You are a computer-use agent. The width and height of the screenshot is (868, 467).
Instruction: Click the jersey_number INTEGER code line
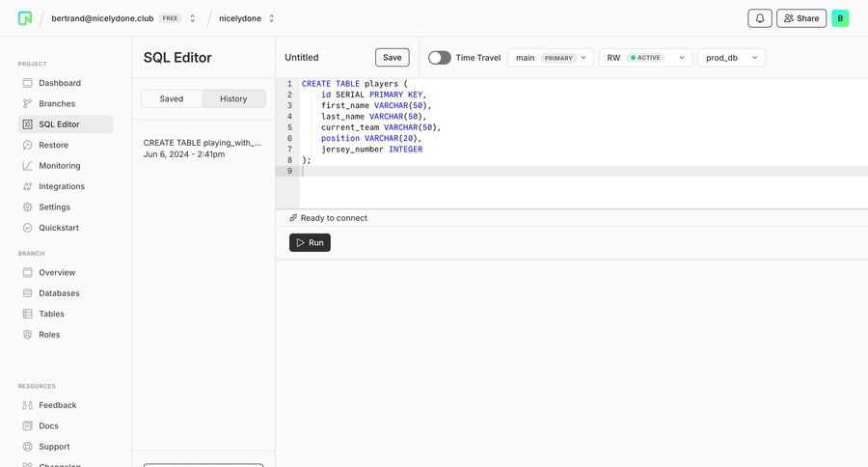click(371, 149)
